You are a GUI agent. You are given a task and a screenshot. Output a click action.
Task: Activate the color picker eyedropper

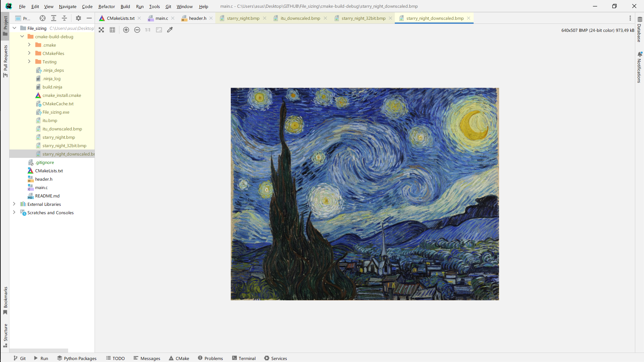click(x=170, y=30)
